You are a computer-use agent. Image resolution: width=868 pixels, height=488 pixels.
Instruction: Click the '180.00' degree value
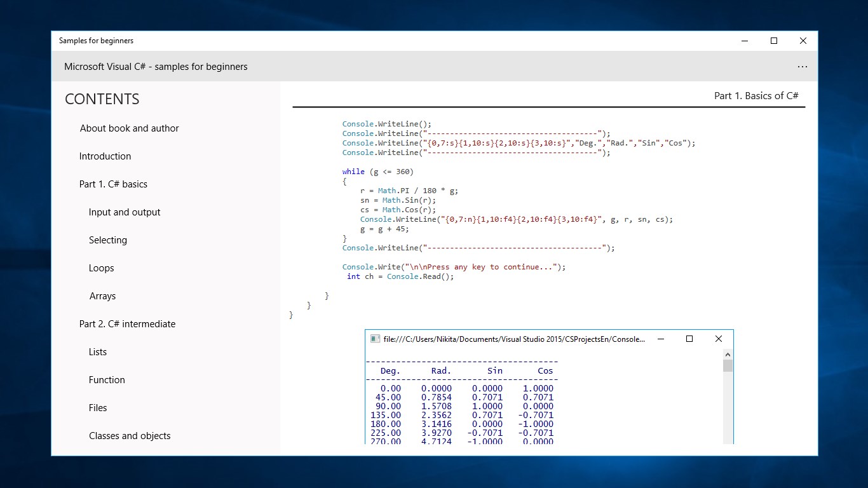(386, 424)
